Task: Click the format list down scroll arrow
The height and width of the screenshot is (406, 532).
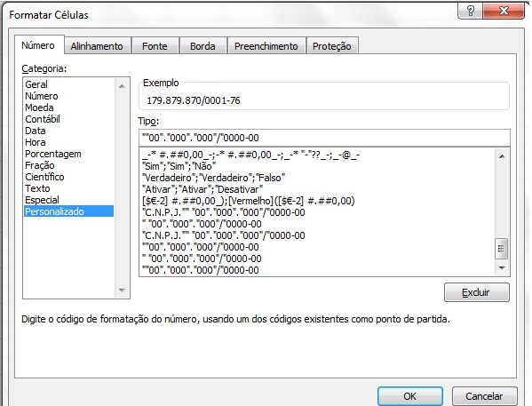Action: coord(502,268)
